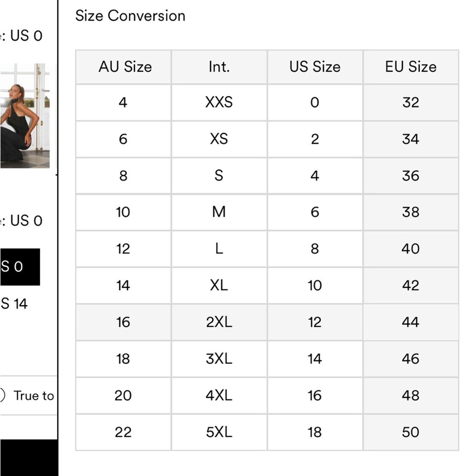Select the 5XL cell in the table
Image resolution: width=476 pixels, height=476 pixels.
point(219,432)
